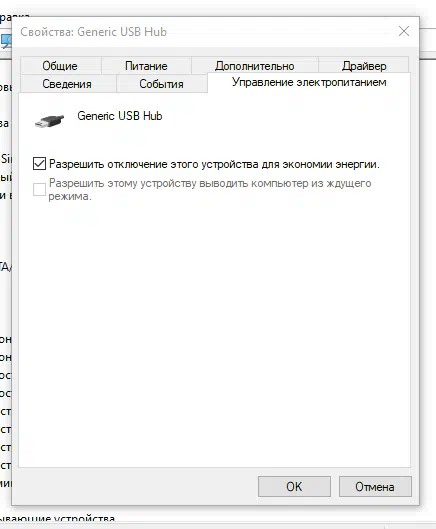
Task: Click the partially hidden monitor toolbar icon
Action: pyautogui.click(x=6, y=41)
